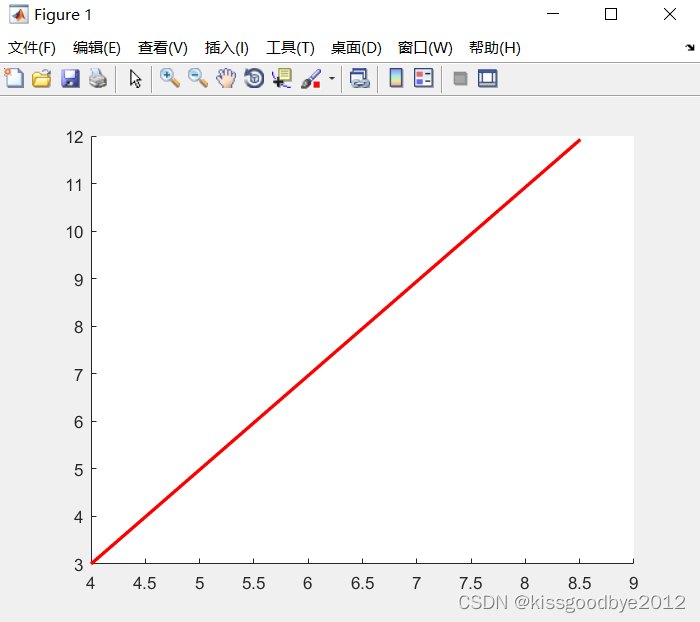700x622 pixels.
Task: Open the 窗口(W) menu
Action: coord(425,48)
